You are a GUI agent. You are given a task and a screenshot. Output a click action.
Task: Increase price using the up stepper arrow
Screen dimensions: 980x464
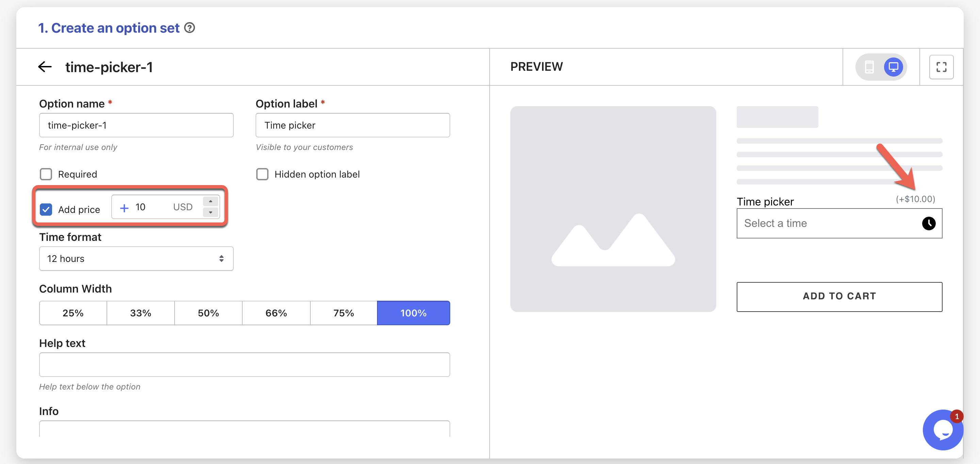point(210,202)
